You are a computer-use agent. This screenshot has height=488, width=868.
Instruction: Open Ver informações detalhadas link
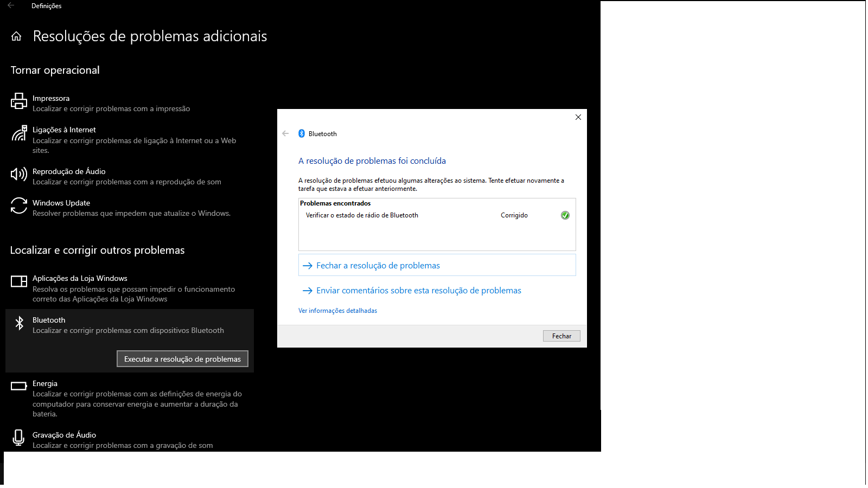click(x=337, y=311)
